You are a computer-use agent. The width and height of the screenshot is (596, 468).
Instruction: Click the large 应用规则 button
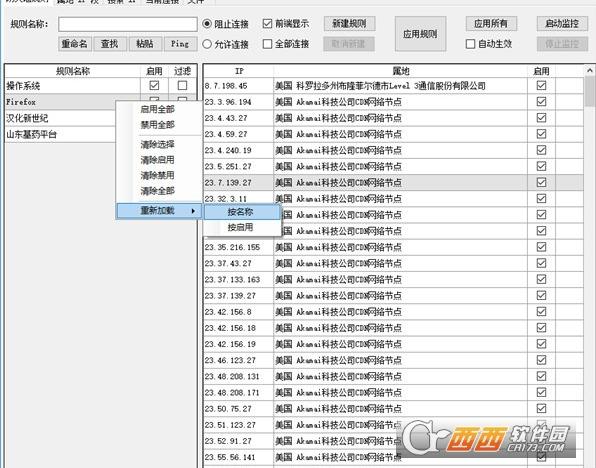click(x=420, y=34)
